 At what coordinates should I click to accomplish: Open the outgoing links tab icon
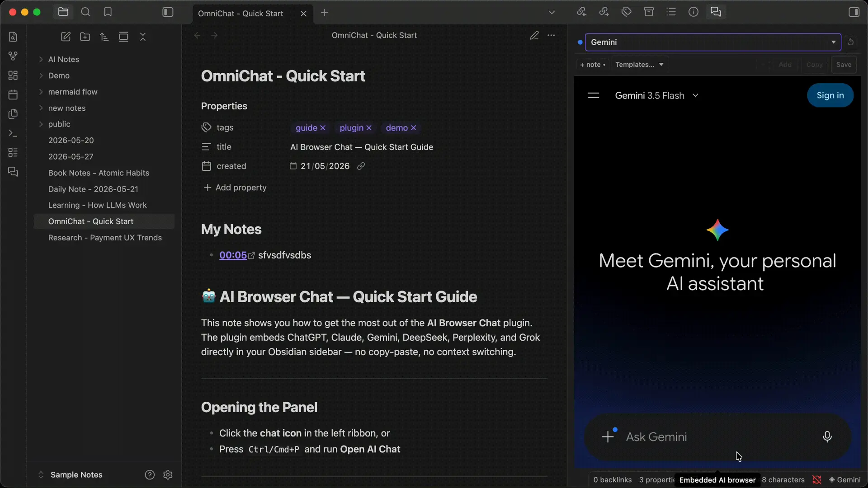point(604,12)
